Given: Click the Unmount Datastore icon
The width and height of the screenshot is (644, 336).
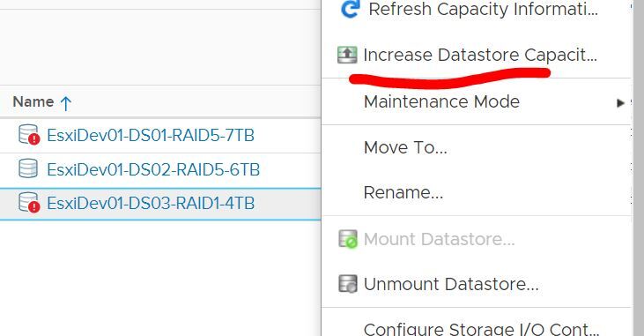Looking at the screenshot, I should (x=347, y=284).
